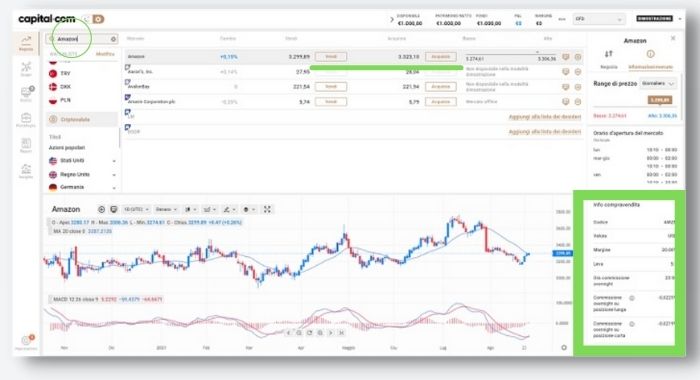700x380 pixels.
Task: Add a chart with the plus circle icon
Action: point(101,209)
